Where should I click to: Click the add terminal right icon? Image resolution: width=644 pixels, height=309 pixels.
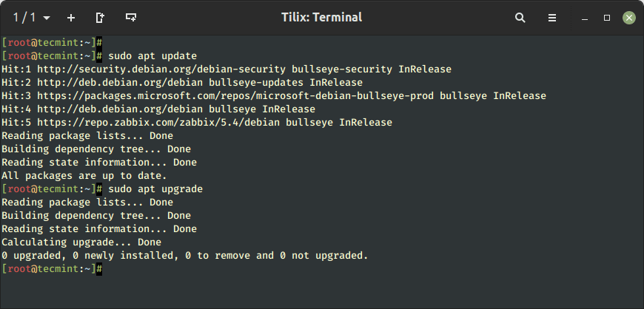click(x=100, y=18)
